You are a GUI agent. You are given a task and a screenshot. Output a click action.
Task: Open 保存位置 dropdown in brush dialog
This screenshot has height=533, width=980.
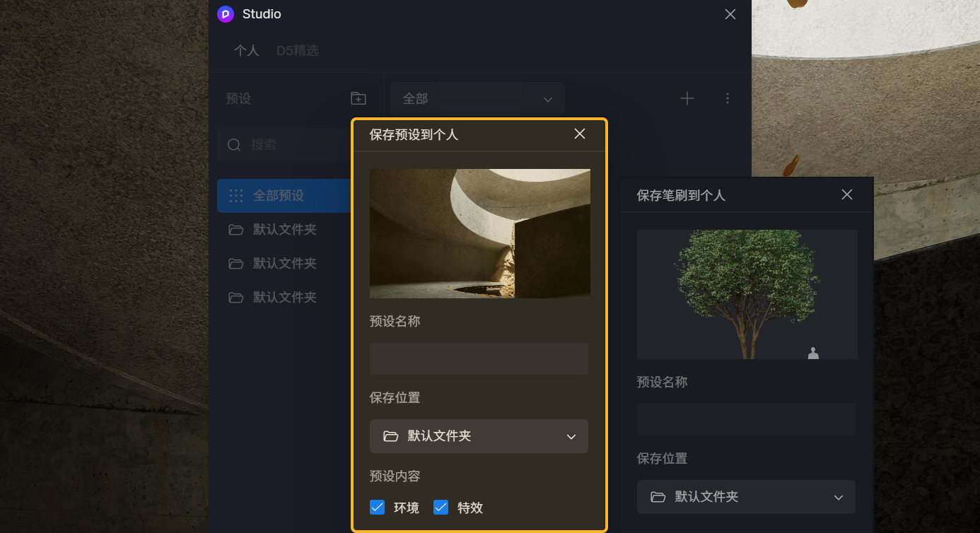746,497
